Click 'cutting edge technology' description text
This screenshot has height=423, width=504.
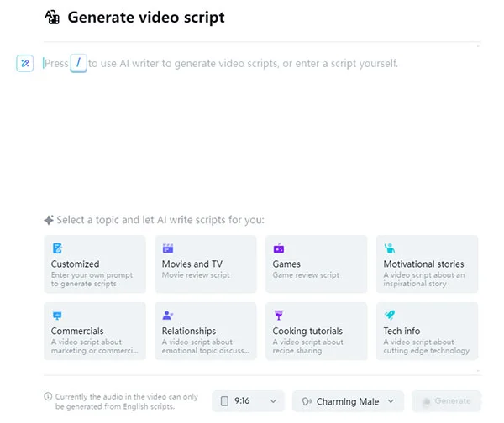(426, 351)
